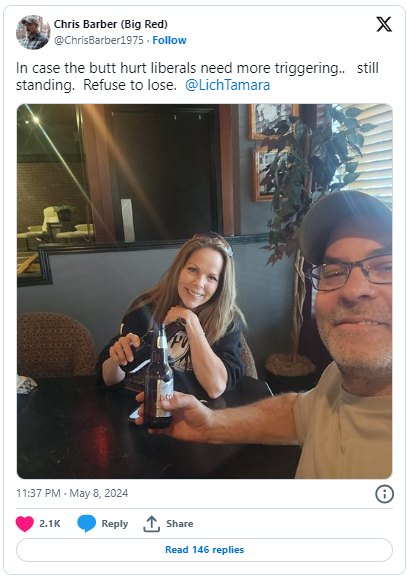Open Chris Barber's profile avatar

click(x=33, y=32)
